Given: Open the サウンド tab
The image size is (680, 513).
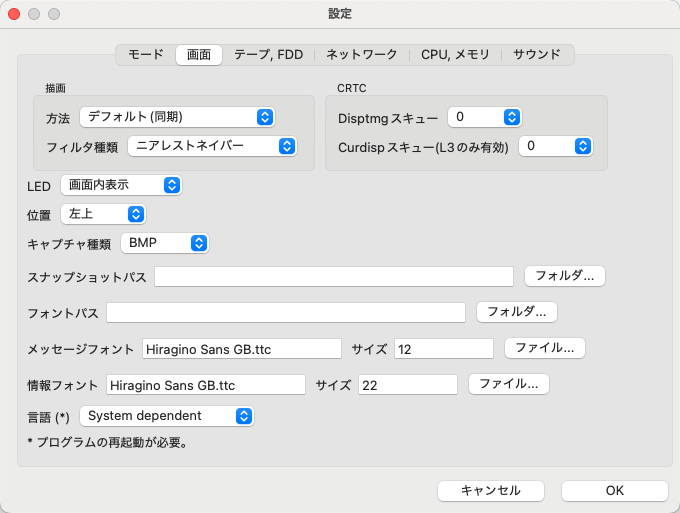Looking at the screenshot, I should click(x=537, y=55).
